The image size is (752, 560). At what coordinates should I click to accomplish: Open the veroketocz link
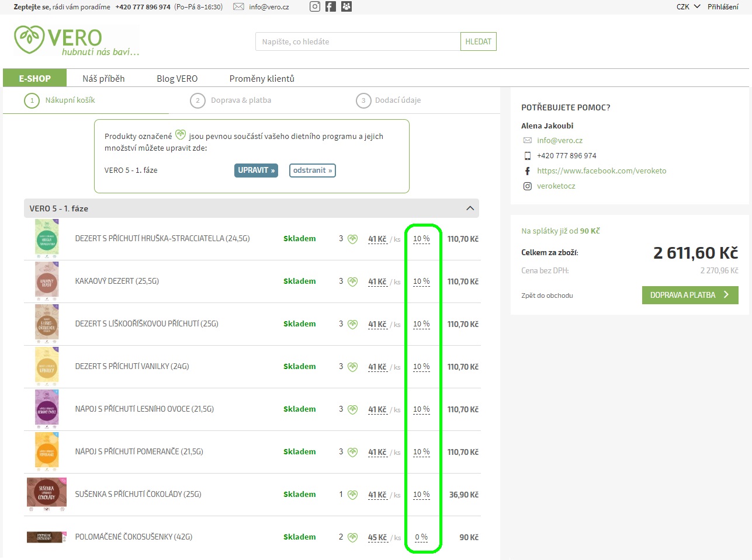(x=556, y=186)
